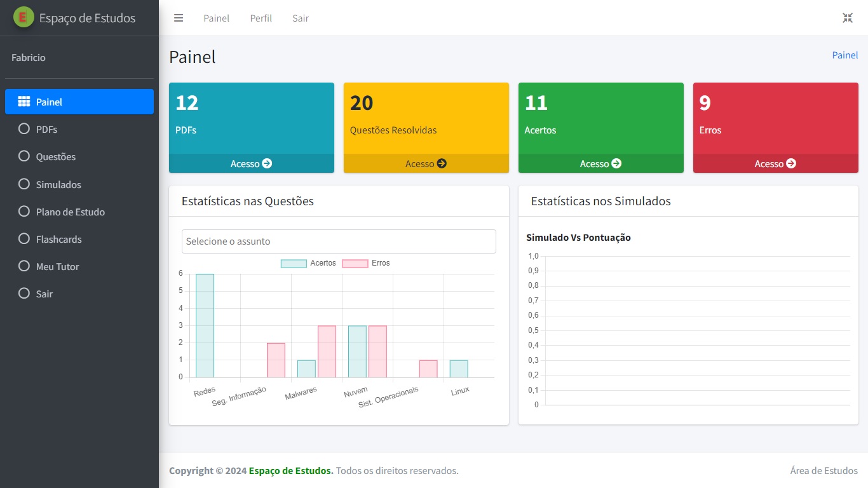Click the Painel grid icon in sidebar
The image size is (868, 488).
point(24,102)
